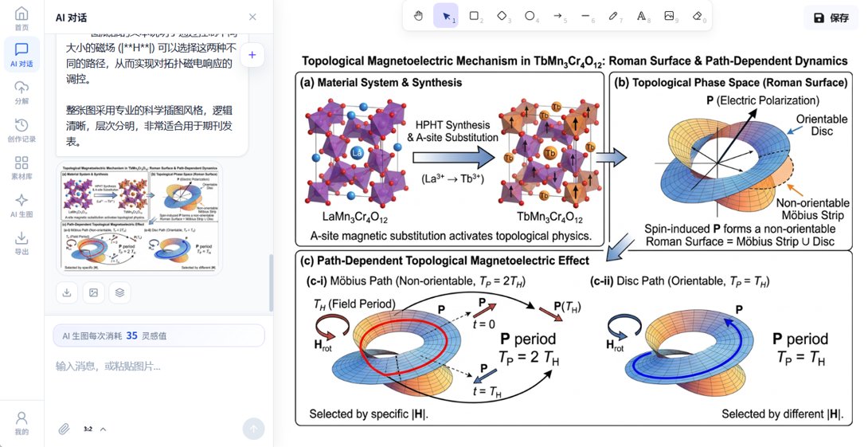This screenshot has height=447, width=868.
Task: Open the 首页 home tab in sidebar
Action: (22, 19)
